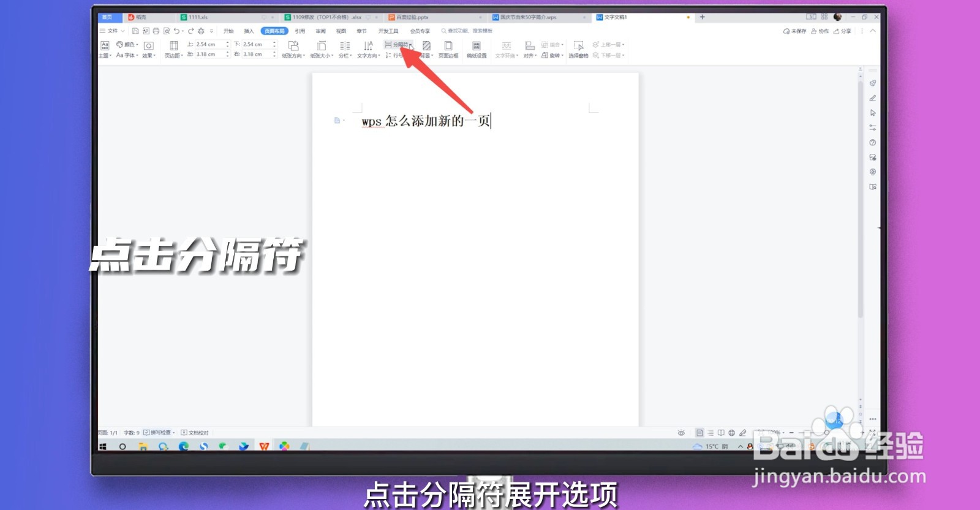Viewport: 980px width, 510px height.
Task: Select the 页面布局 Page Layout tab
Action: [x=274, y=31]
